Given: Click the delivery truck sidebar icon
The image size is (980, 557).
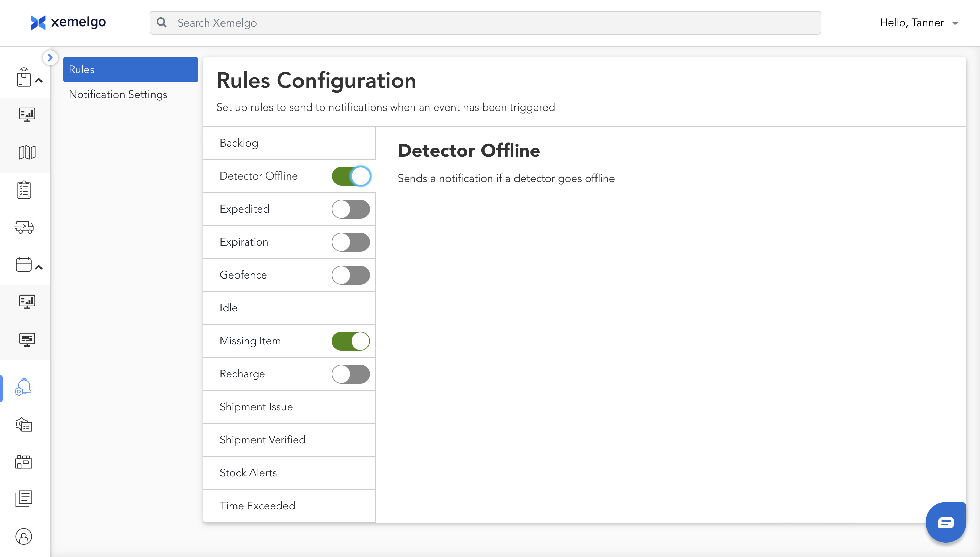Looking at the screenshot, I should pos(24,227).
